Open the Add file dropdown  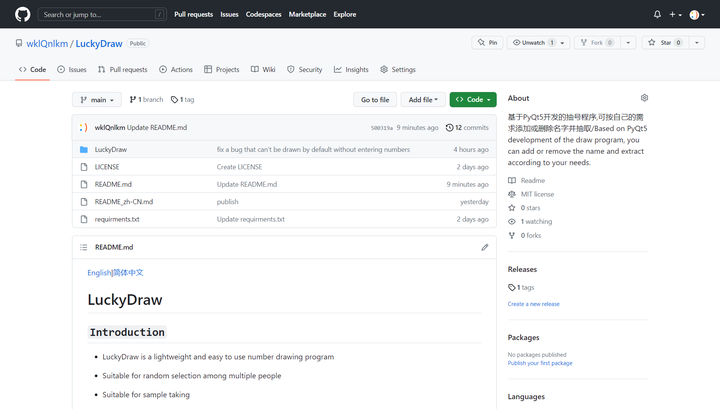pos(423,100)
